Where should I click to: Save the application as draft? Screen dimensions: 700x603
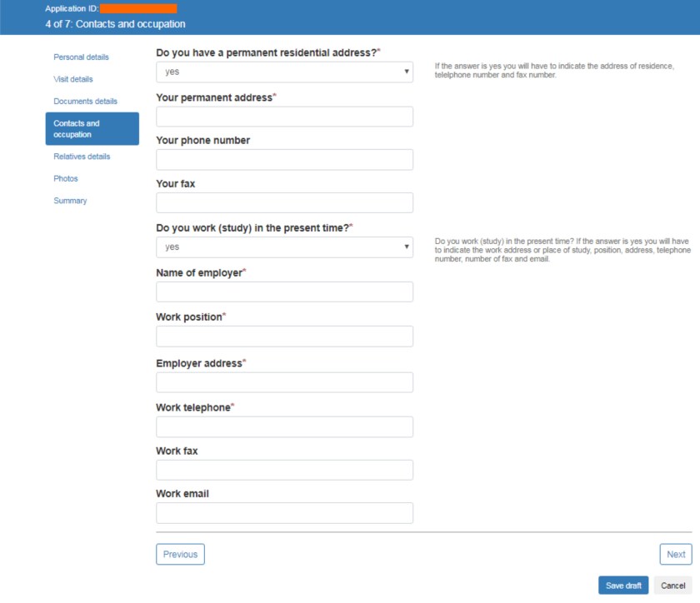point(622,586)
